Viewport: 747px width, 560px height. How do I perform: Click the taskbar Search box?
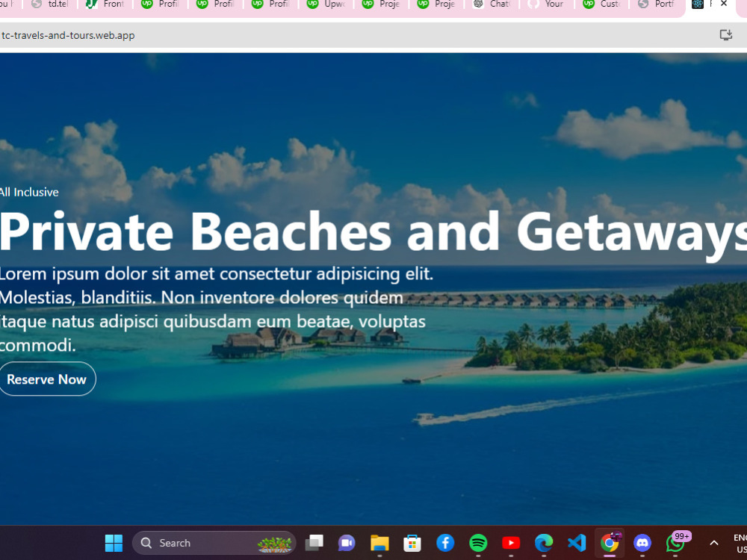click(x=214, y=543)
